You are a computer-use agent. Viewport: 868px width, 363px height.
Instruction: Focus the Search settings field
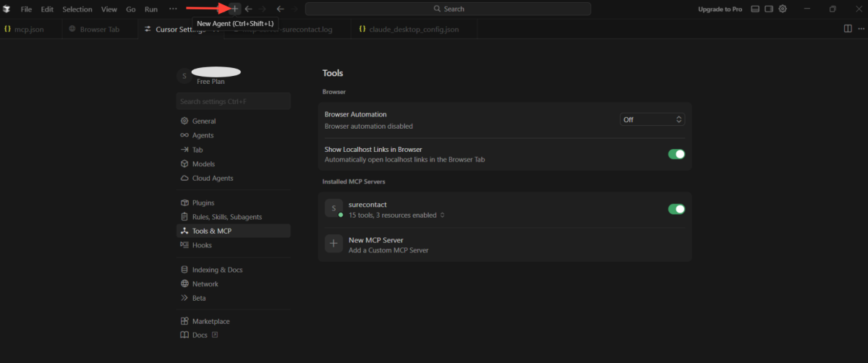click(x=233, y=102)
